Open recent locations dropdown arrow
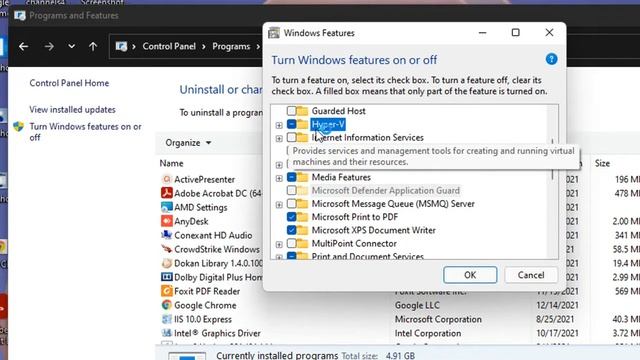This screenshot has height=360, width=640. (71, 47)
